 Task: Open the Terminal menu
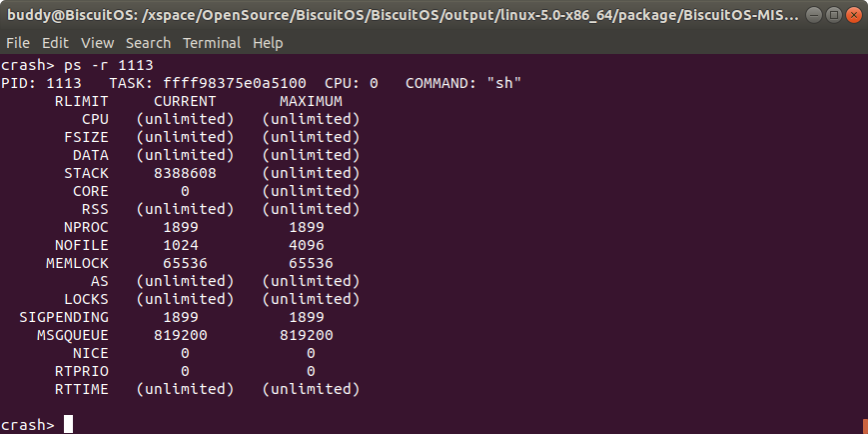[x=212, y=43]
